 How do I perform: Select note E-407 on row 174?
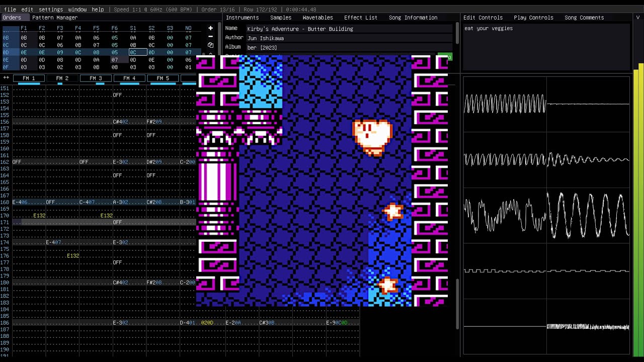point(53,242)
